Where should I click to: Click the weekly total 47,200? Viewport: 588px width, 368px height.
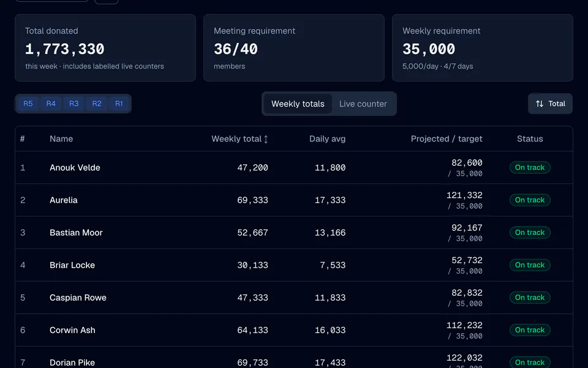[253, 167]
